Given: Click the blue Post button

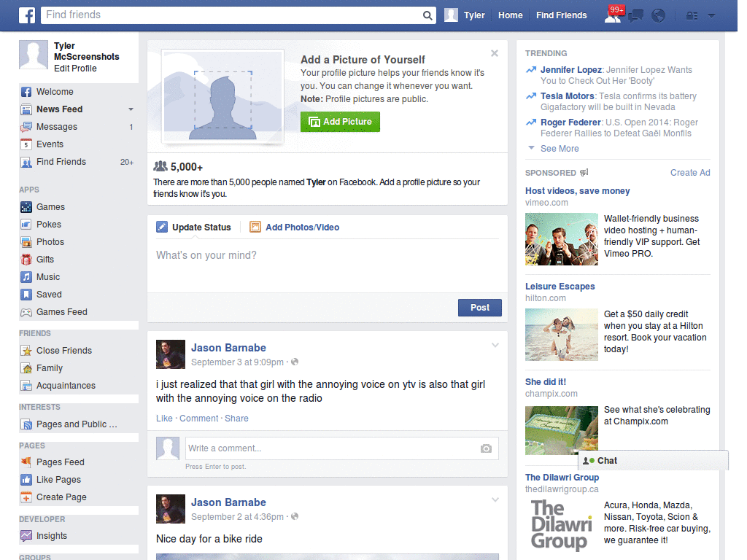Looking at the screenshot, I should 480,308.
